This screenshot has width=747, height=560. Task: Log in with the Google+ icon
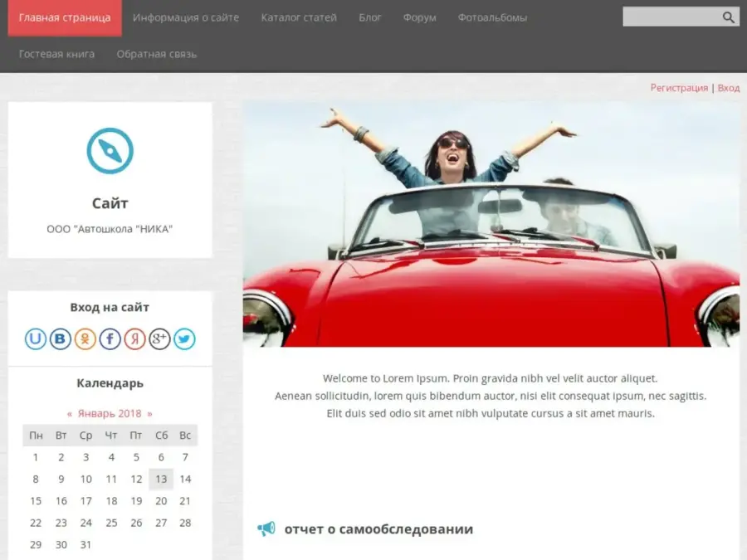pos(160,338)
